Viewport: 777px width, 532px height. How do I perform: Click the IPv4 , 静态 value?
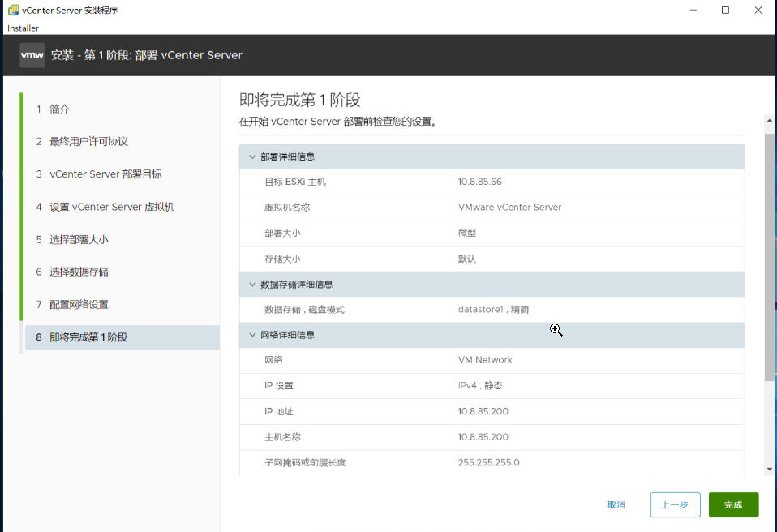click(480, 386)
